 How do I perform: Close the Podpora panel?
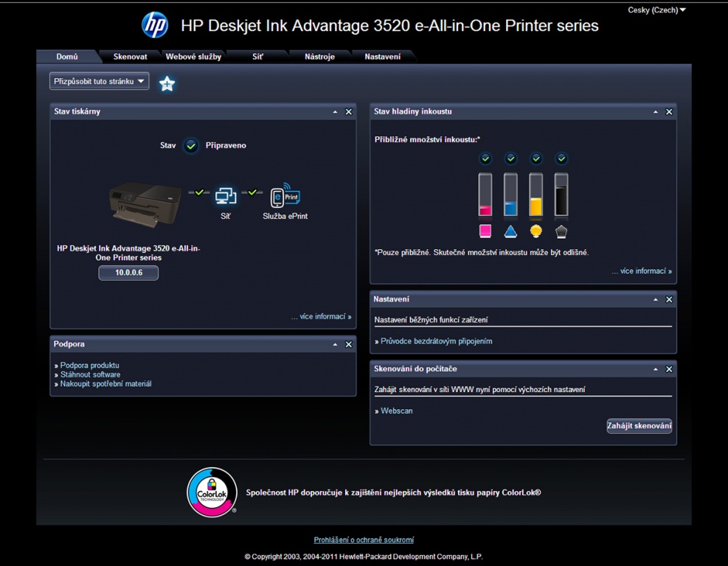(349, 344)
